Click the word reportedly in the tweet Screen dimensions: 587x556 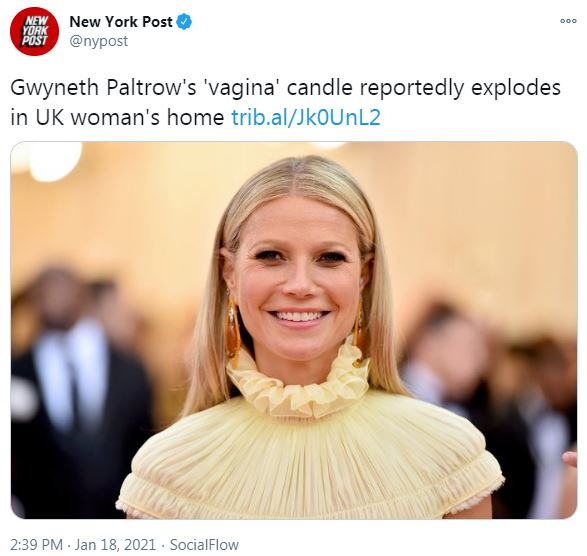click(x=412, y=88)
